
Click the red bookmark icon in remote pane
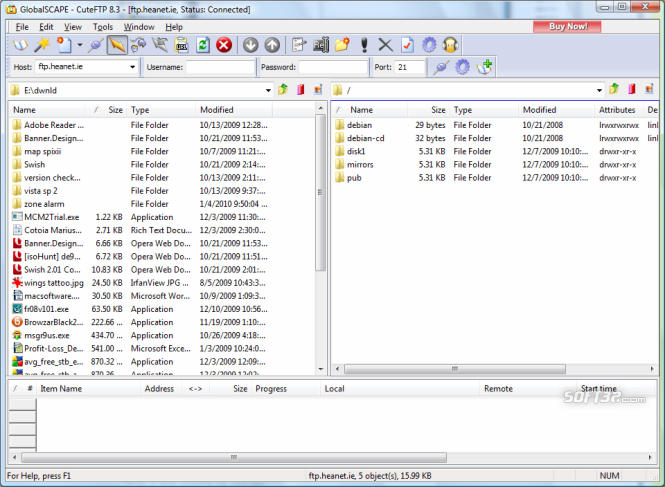(631, 89)
